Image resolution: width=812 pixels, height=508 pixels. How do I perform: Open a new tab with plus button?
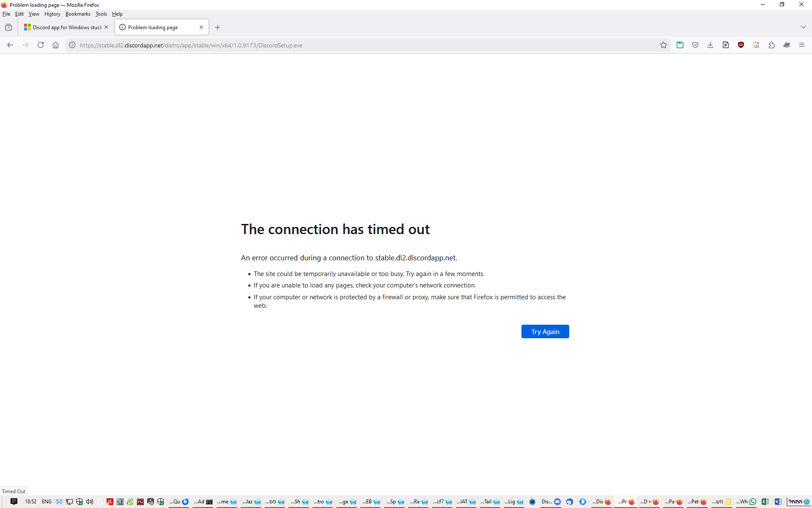218,28
